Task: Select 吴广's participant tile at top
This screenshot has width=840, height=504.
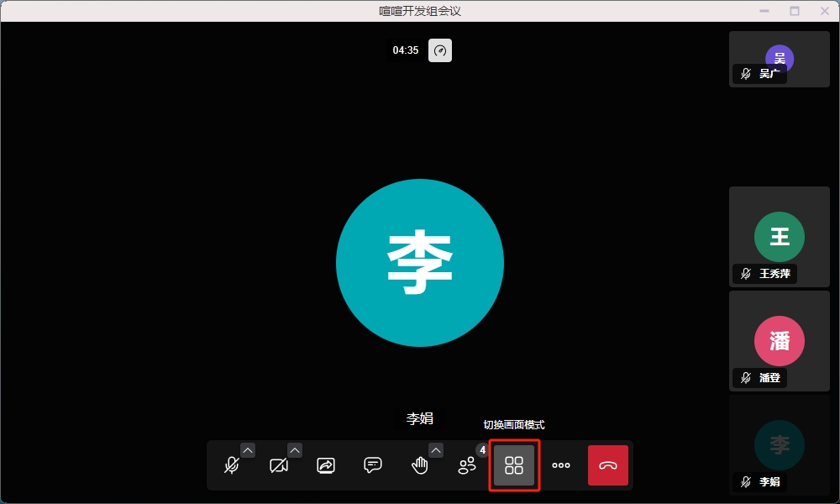Action: point(779,59)
